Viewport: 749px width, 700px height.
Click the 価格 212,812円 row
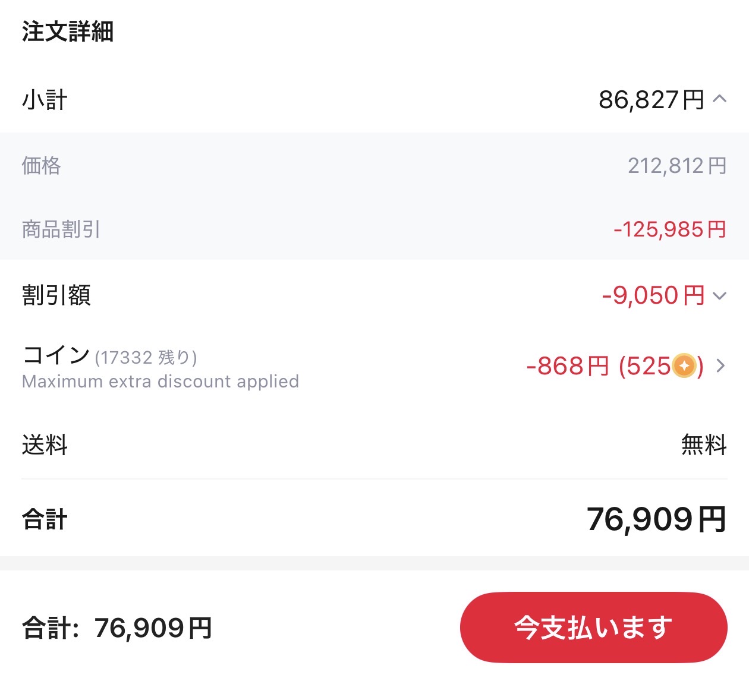[374, 165]
